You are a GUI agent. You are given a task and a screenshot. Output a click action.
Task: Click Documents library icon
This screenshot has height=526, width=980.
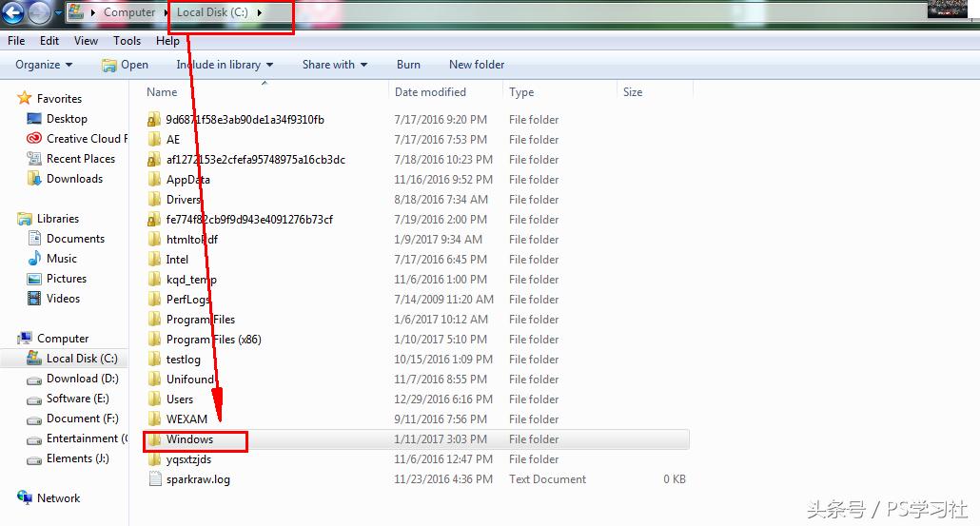pyautogui.click(x=34, y=238)
